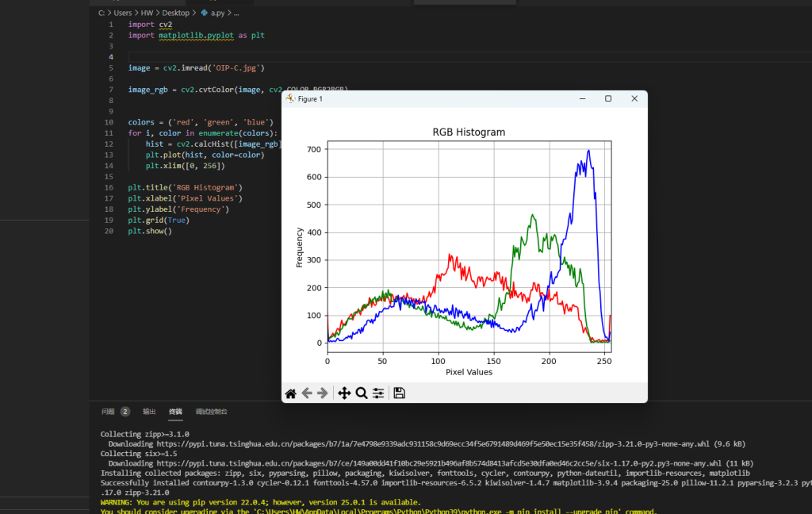Activate the Pan axes tool in Figure 1
The image size is (812, 514).
pyautogui.click(x=344, y=393)
